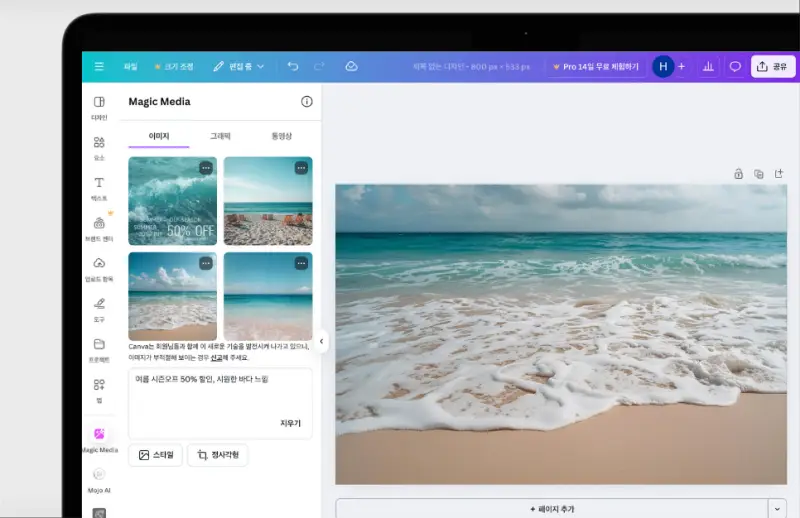The height and width of the screenshot is (518, 800).
Task: Click the 스타일 style button
Action: (x=155, y=455)
